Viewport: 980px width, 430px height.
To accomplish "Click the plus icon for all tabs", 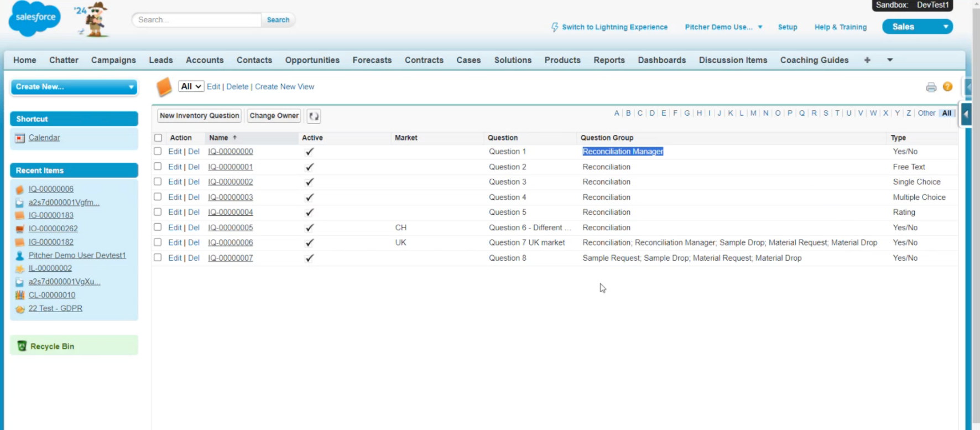I will (x=867, y=60).
